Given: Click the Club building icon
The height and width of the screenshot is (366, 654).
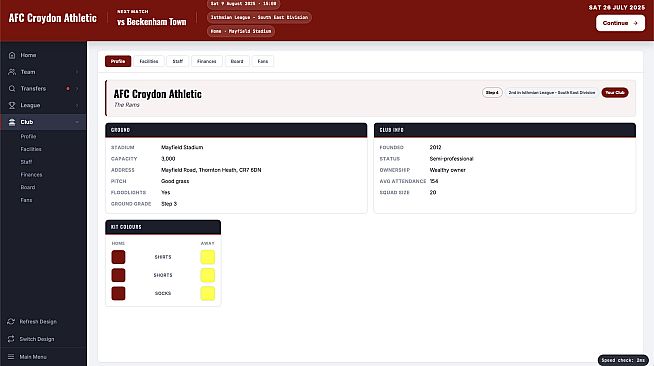Looking at the screenshot, I should tap(12, 122).
